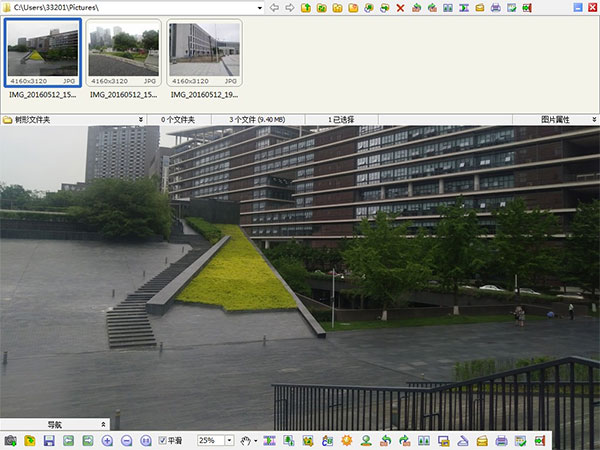600x450 pixels.
Task: Click the back arrow in top toolbar
Action: (274, 7)
